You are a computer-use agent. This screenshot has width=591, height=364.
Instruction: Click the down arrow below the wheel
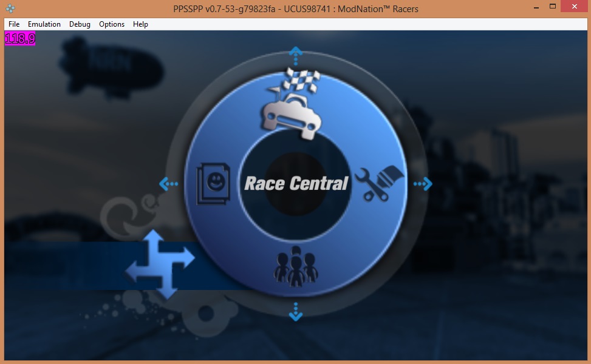[x=296, y=312]
